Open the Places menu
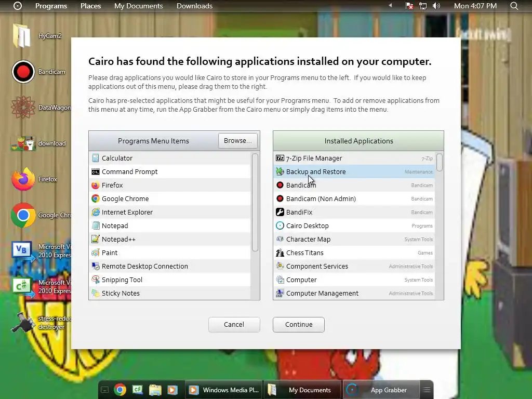532x399 pixels. click(90, 6)
